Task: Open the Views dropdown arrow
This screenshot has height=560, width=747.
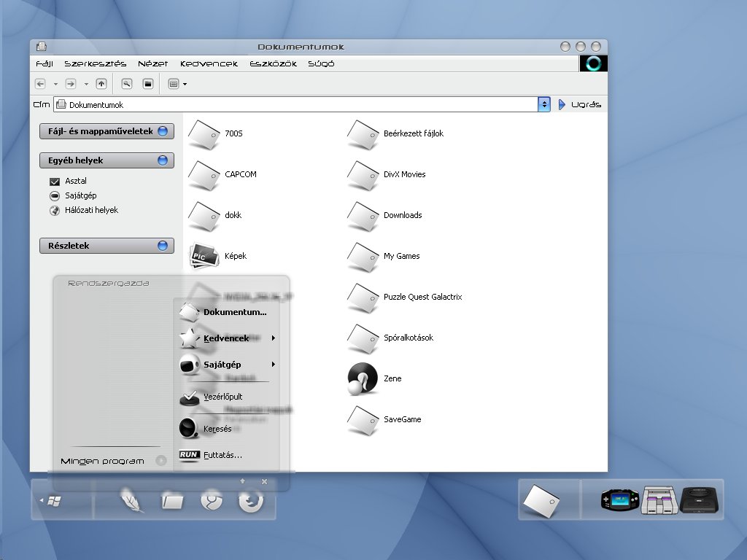Action: click(x=185, y=85)
